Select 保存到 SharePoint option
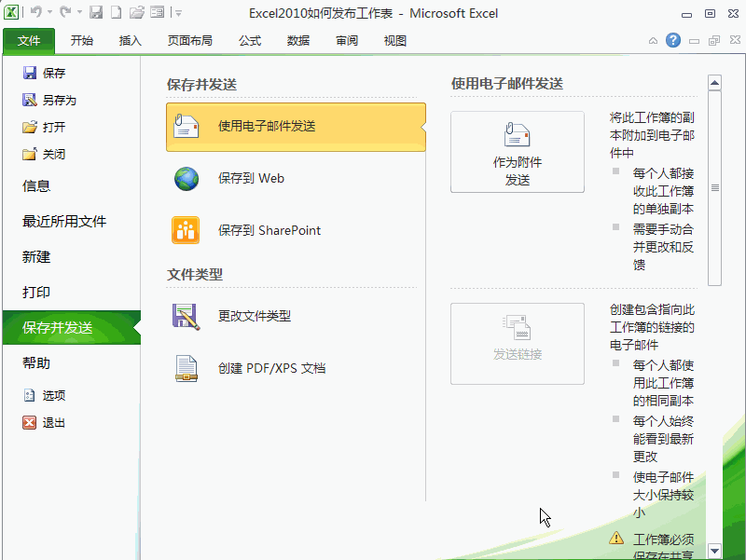 pos(296,230)
